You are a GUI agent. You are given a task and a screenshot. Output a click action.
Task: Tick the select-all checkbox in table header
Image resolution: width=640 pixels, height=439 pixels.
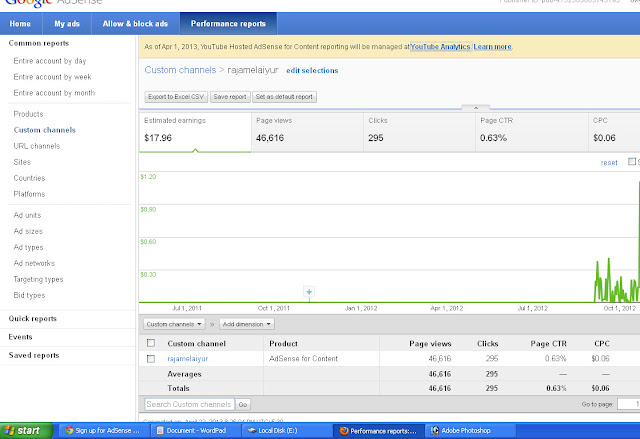click(x=151, y=343)
